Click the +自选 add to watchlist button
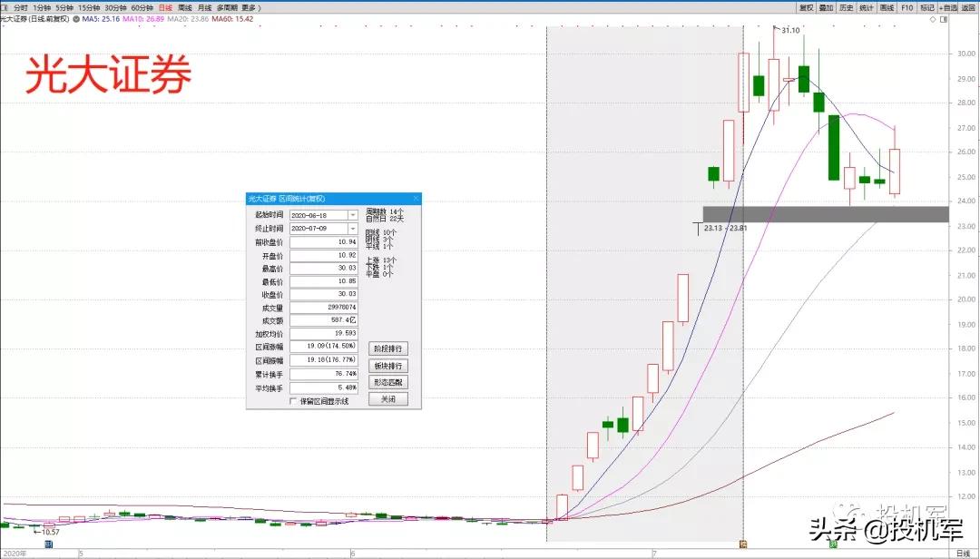 click(948, 7)
